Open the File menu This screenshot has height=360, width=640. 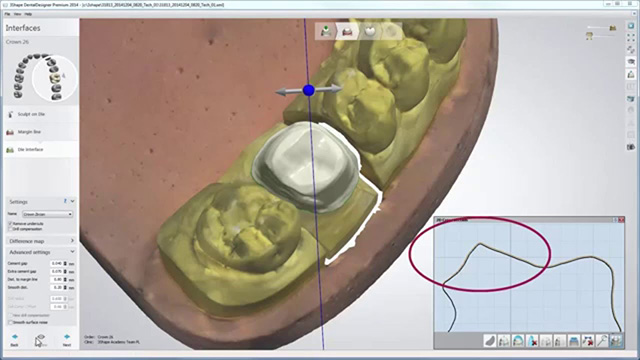pos(7,14)
